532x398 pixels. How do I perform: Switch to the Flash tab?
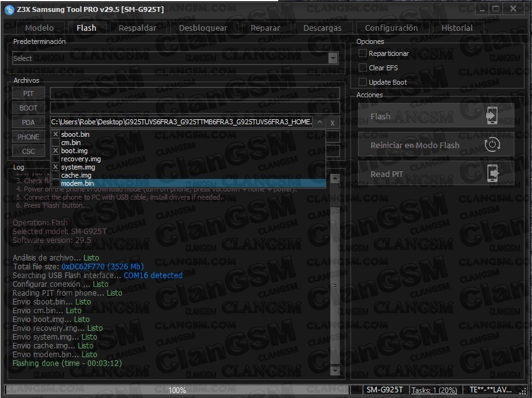(86, 28)
